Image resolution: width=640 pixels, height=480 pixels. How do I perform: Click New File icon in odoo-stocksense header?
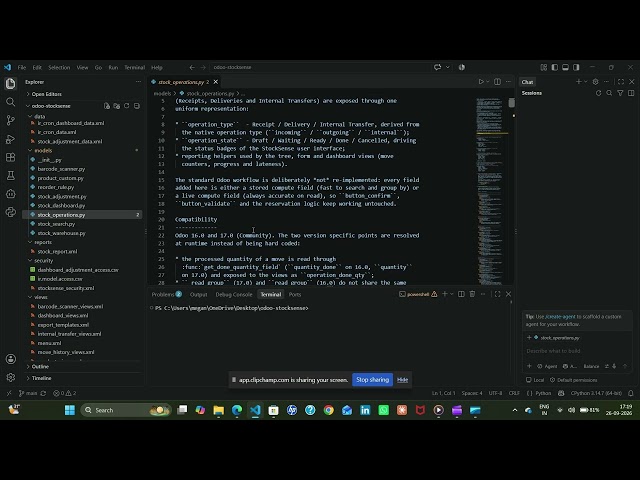[x=107, y=106]
